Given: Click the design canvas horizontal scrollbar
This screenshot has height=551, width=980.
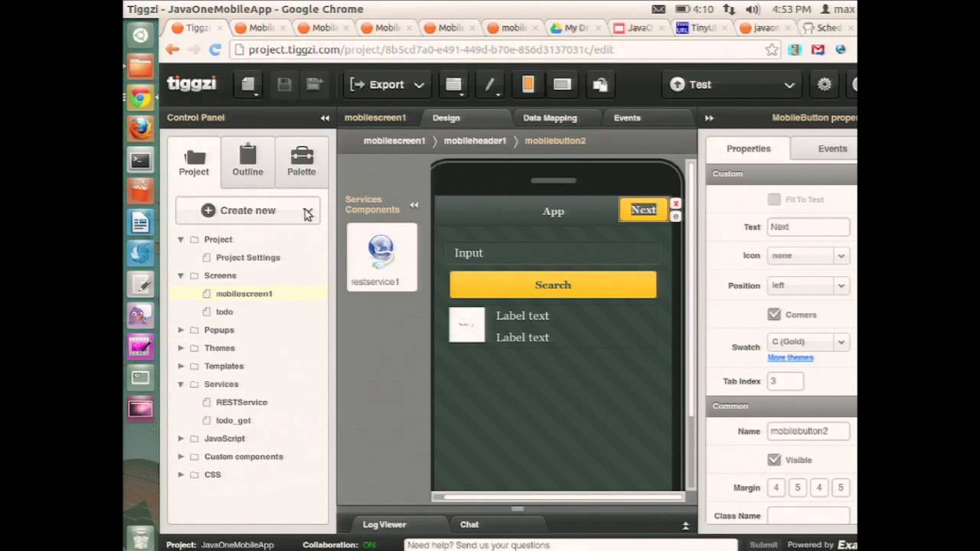Looking at the screenshot, I should (x=557, y=497).
